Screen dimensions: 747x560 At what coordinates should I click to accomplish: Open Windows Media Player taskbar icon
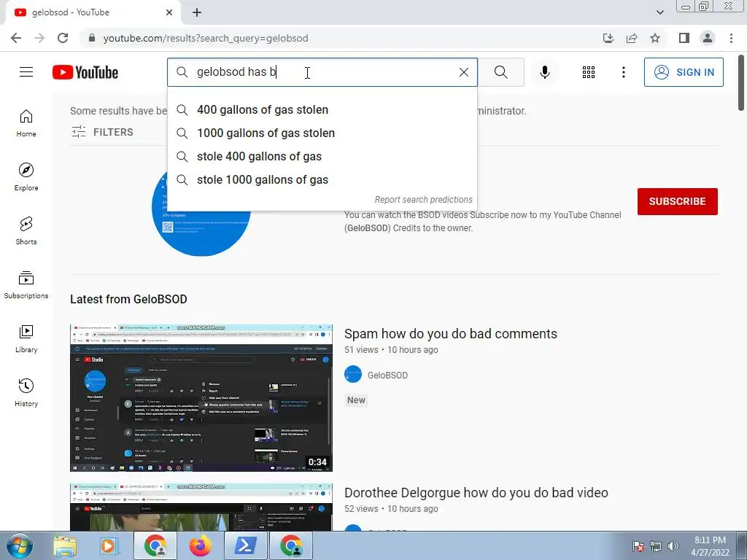pos(109,545)
